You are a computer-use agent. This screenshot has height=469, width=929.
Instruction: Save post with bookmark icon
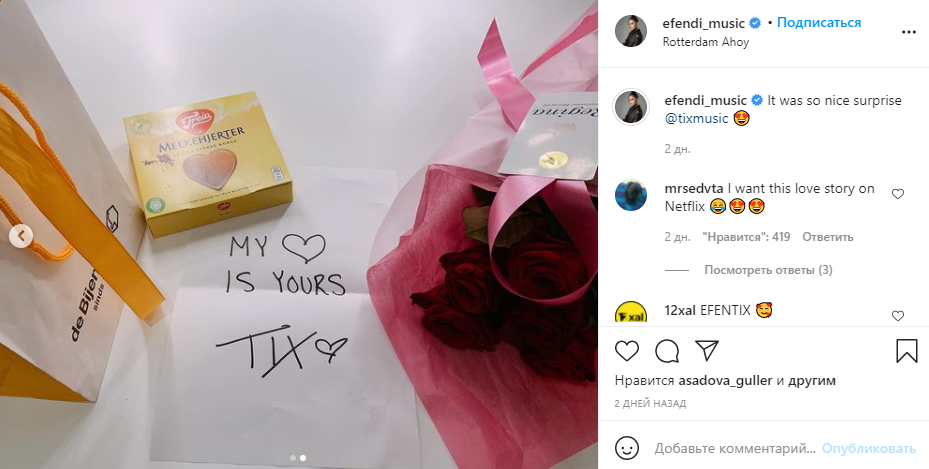(x=906, y=351)
